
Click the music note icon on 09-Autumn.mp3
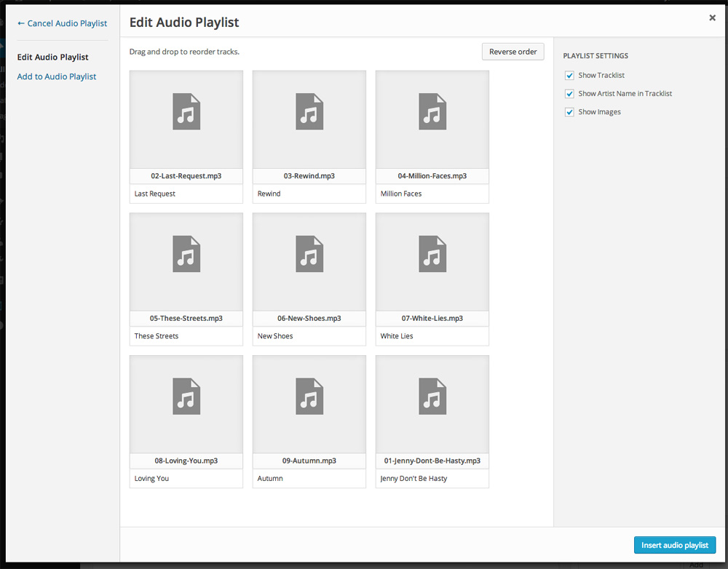coord(309,397)
